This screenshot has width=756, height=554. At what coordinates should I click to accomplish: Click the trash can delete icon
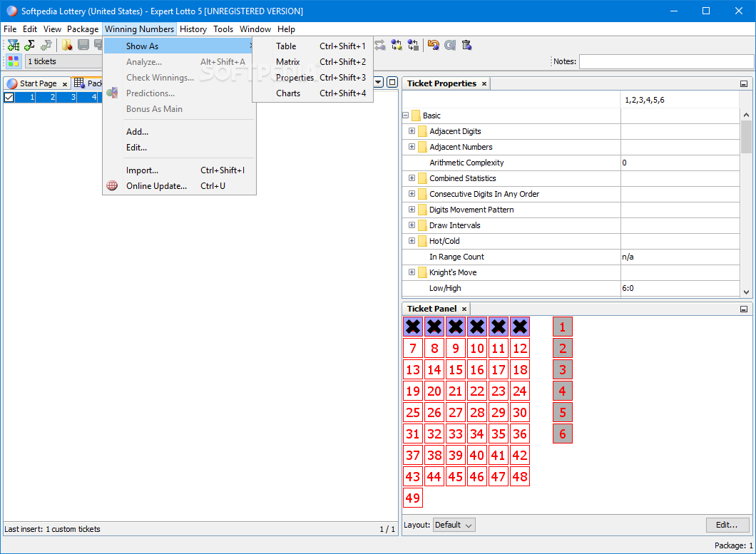(466, 46)
